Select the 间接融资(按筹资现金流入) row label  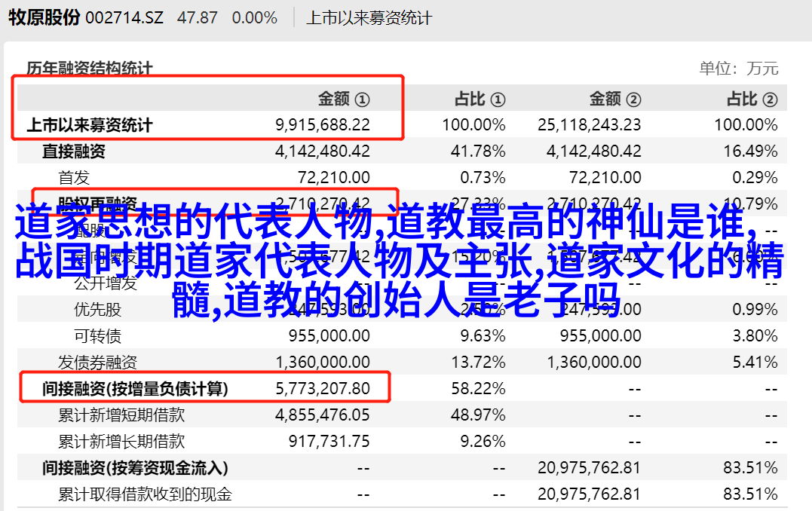point(135,468)
